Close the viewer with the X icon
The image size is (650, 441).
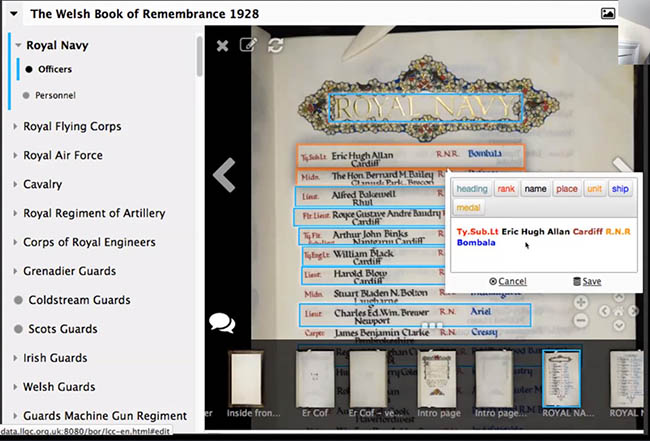pyautogui.click(x=223, y=46)
